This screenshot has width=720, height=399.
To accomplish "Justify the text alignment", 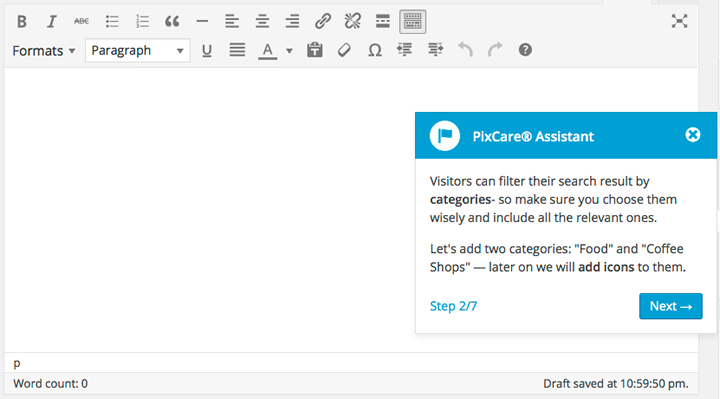I will tap(237, 50).
